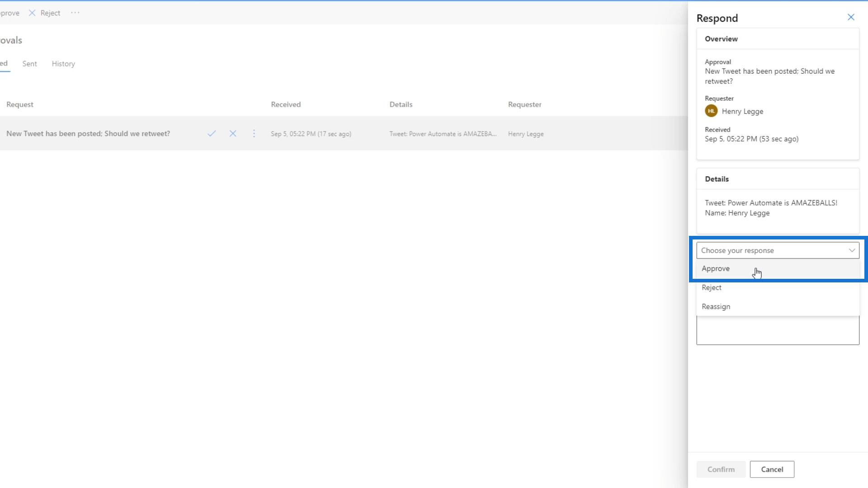The height and width of the screenshot is (488, 868).
Task: Click the approve checkmark icon in request row
Action: click(212, 134)
